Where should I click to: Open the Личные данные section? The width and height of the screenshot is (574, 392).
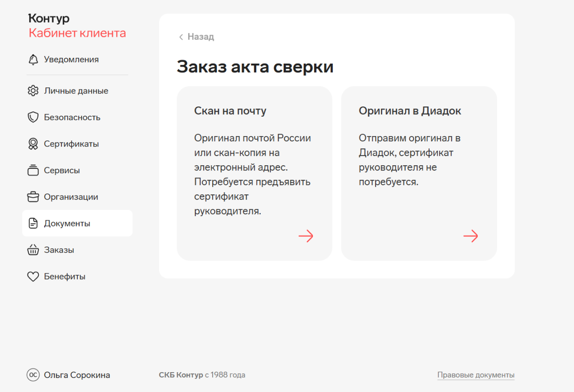pos(77,91)
